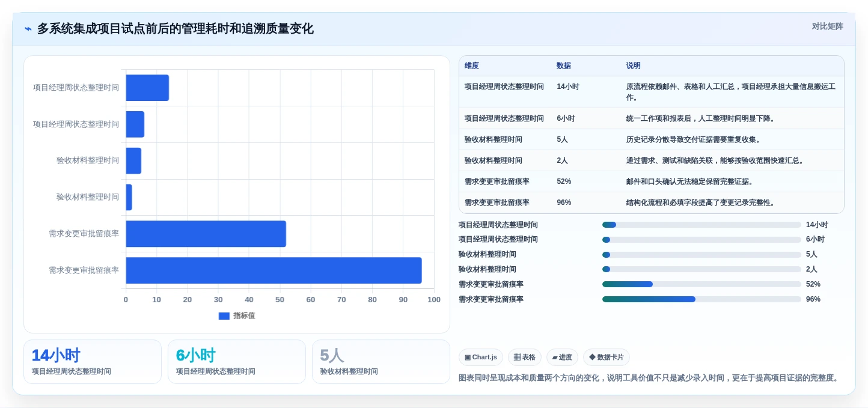Click the progress bar labeled 14小时

coord(701,225)
